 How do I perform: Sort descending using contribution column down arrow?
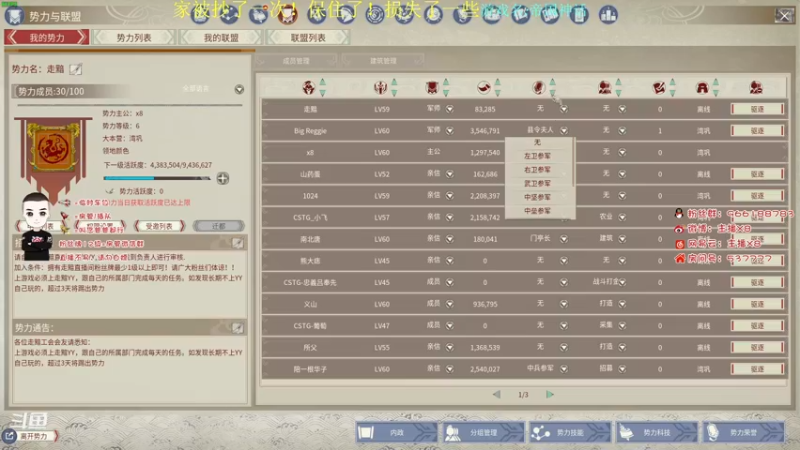497,92
